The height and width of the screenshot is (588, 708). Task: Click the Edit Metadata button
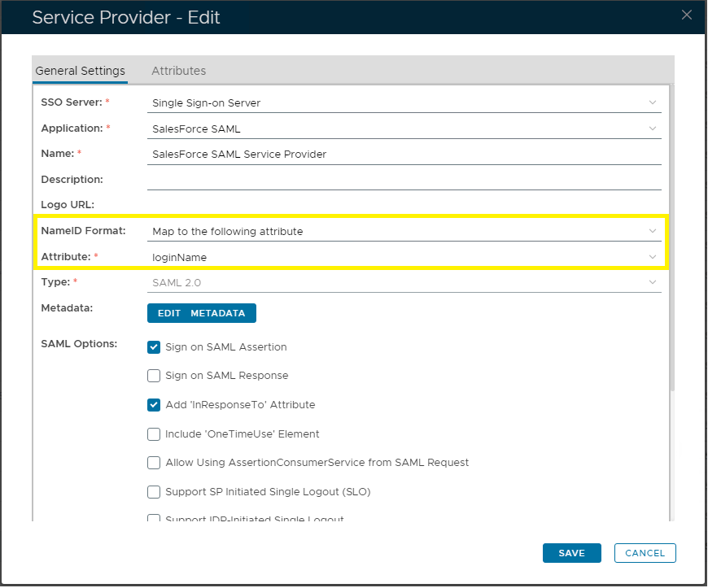tap(201, 313)
